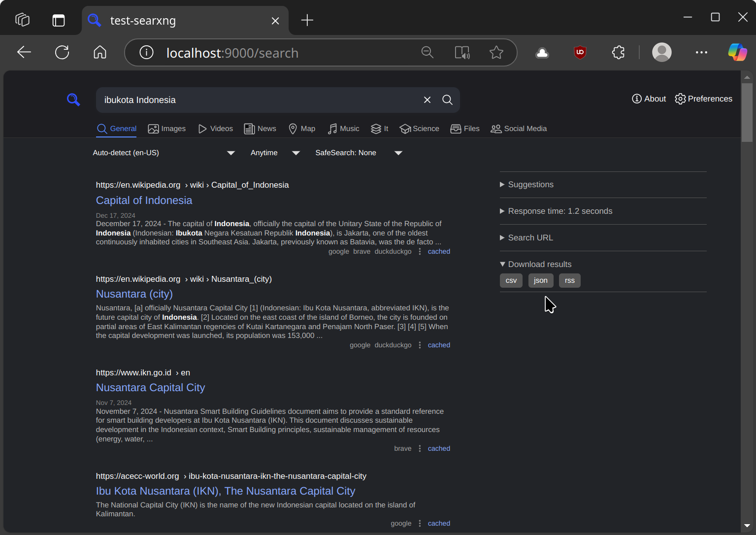The image size is (756, 535).
Task: Focus the search query input field
Action: (260, 100)
